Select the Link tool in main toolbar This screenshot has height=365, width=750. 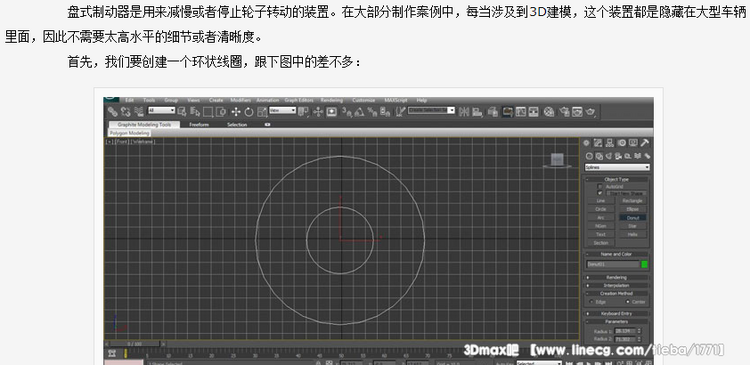click(x=112, y=112)
